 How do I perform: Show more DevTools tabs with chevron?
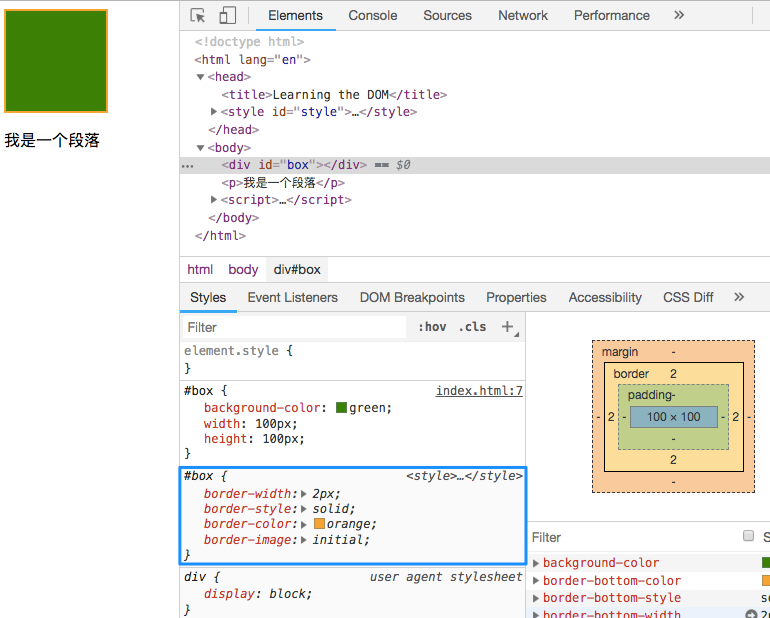coord(679,15)
